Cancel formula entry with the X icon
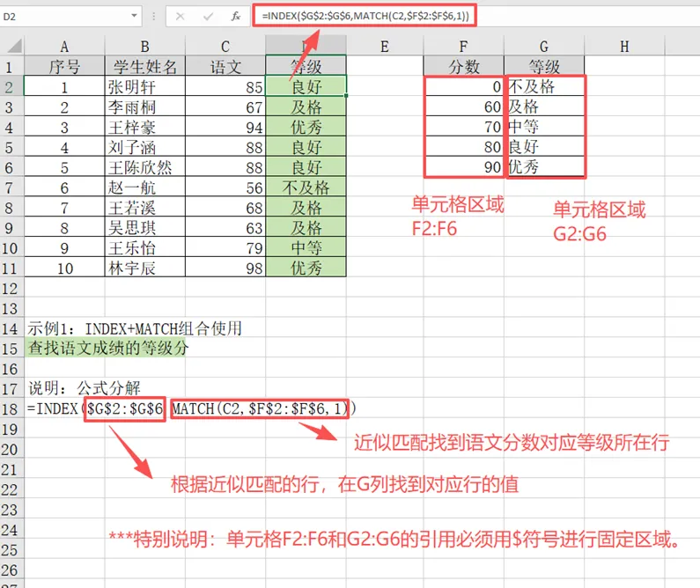The height and width of the screenshot is (588, 700). pos(180,17)
